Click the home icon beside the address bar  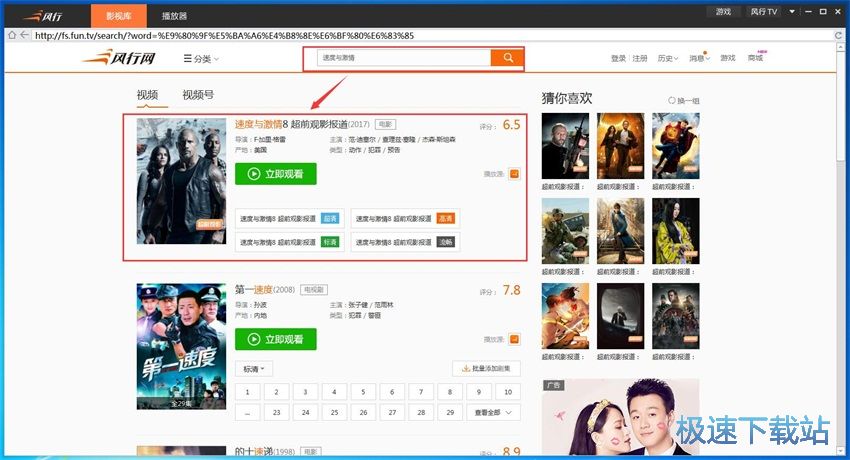[12, 35]
